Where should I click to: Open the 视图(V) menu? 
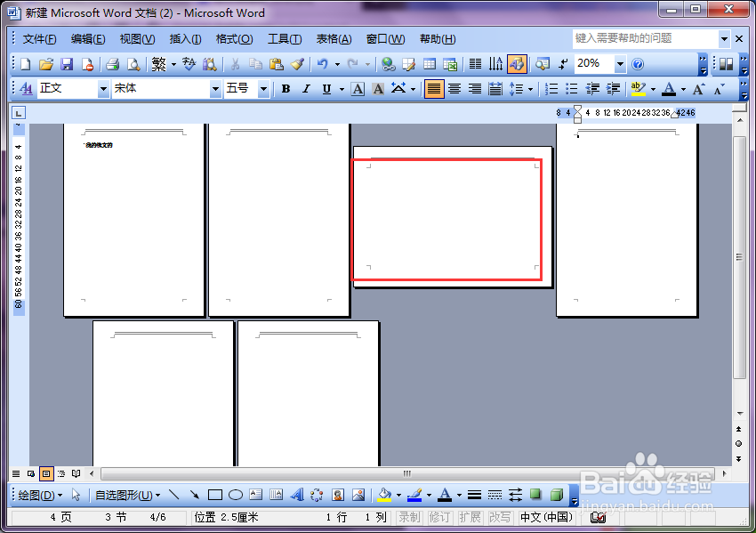[137, 39]
